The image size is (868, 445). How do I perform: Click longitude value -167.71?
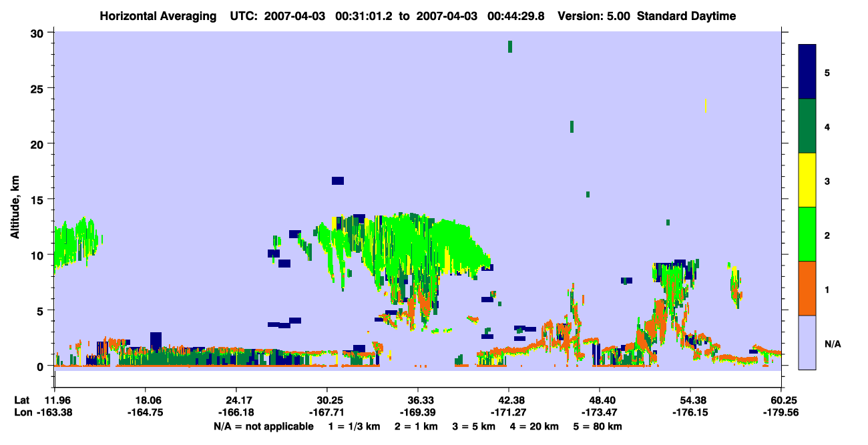click(327, 413)
